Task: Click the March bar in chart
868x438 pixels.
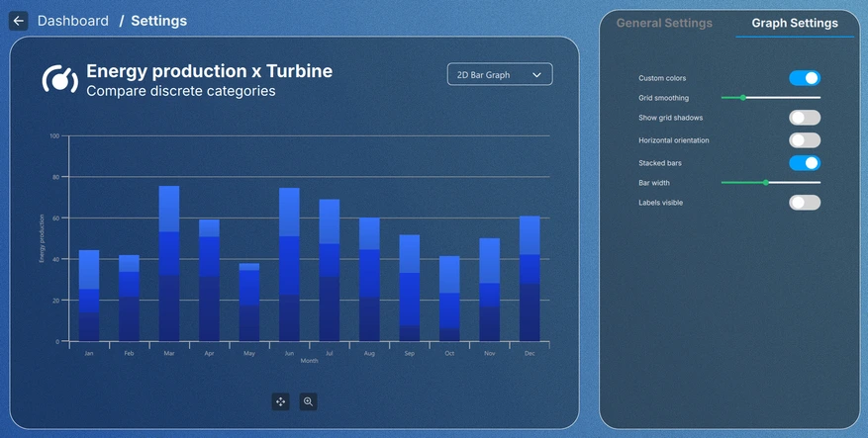Action: pyautogui.click(x=169, y=264)
